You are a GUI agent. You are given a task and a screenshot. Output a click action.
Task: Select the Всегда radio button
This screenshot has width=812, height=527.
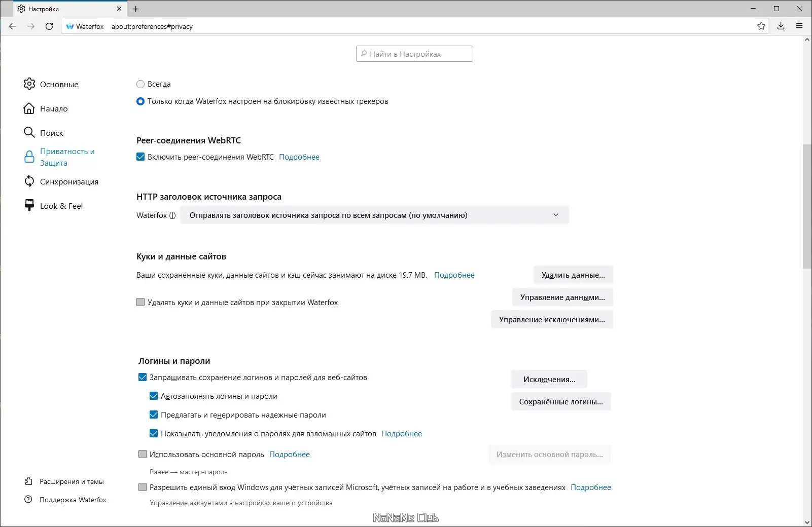pos(140,84)
